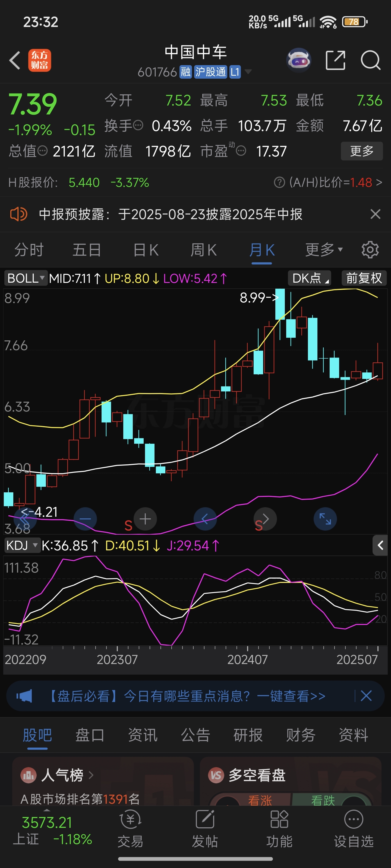Switch to 资料 tab

pyautogui.click(x=354, y=735)
